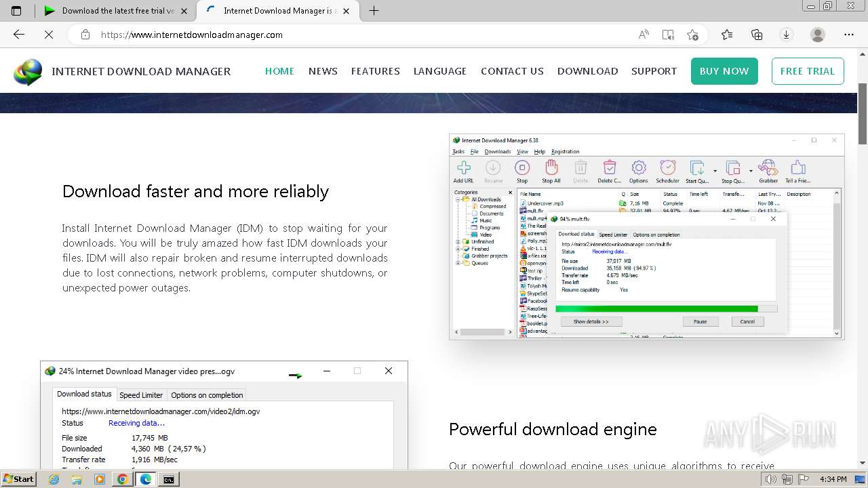This screenshot has width=868, height=488.
Task: Open File Explorer from the taskbar
Action: (77, 479)
